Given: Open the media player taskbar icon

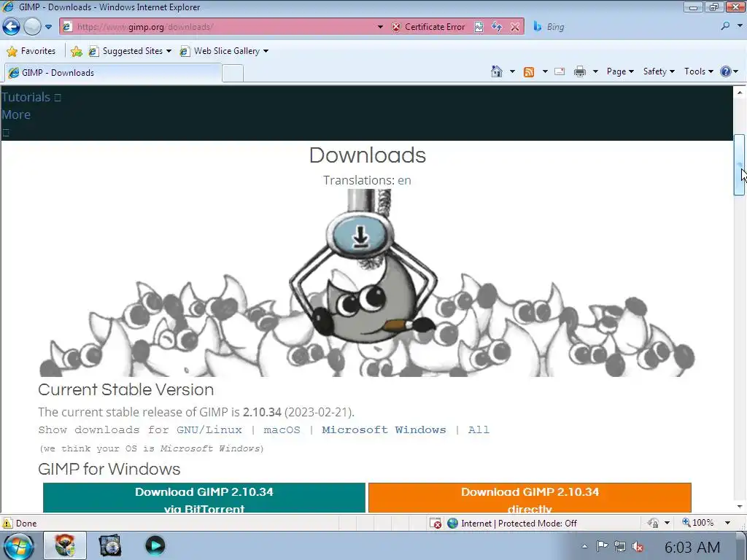Looking at the screenshot, I should click(155, 545).
